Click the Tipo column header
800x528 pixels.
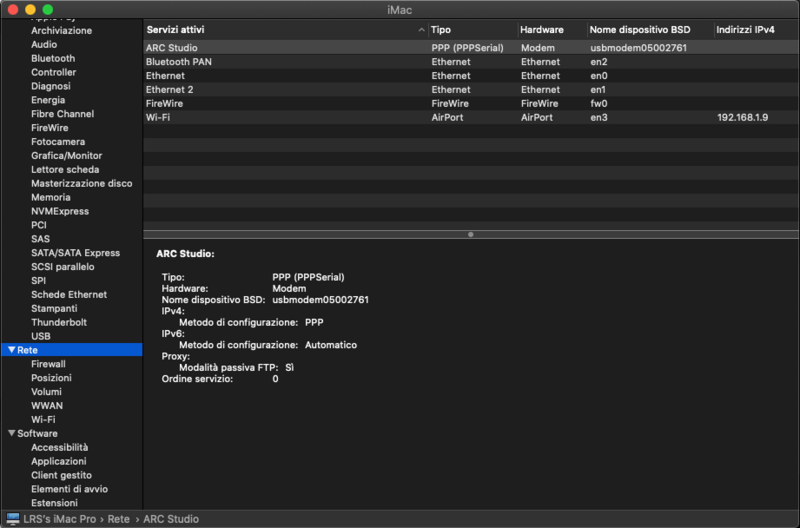470,30
